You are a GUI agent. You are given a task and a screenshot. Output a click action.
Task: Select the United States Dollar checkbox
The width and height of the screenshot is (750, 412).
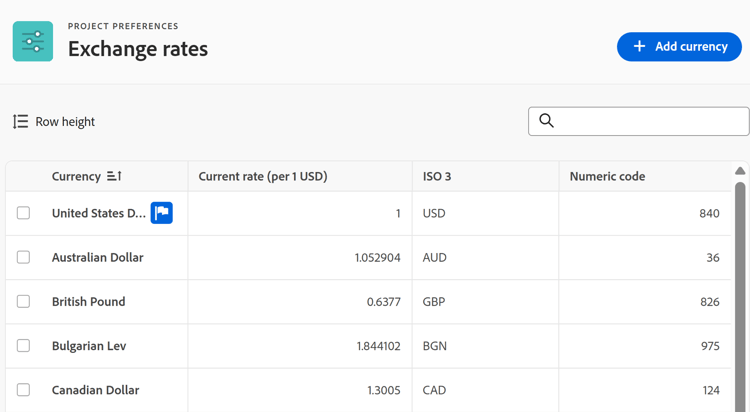point(23,213)
